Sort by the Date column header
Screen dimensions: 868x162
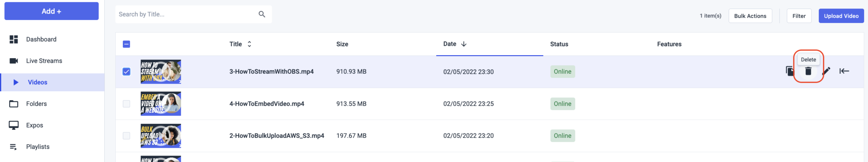[x=450, y=44]
